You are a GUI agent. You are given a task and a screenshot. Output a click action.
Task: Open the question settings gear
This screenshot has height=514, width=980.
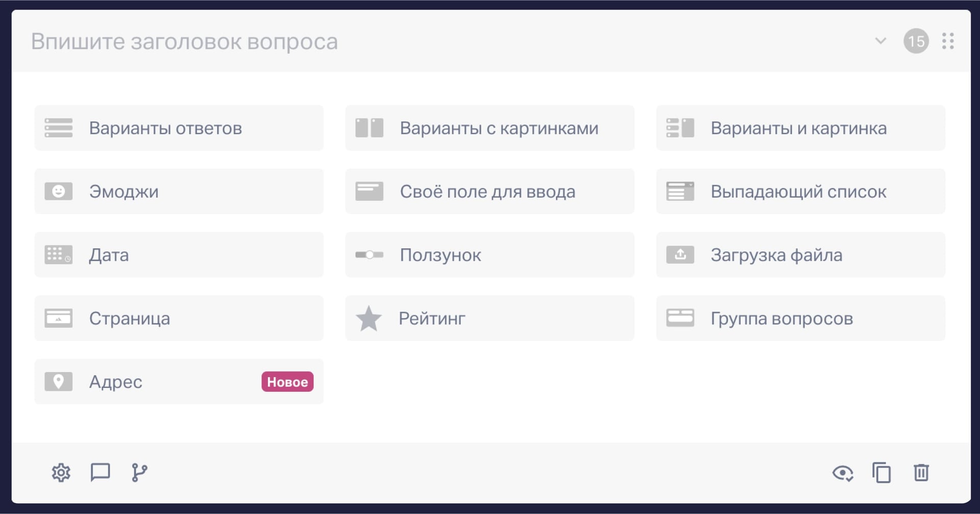click(x=60, y=473)
